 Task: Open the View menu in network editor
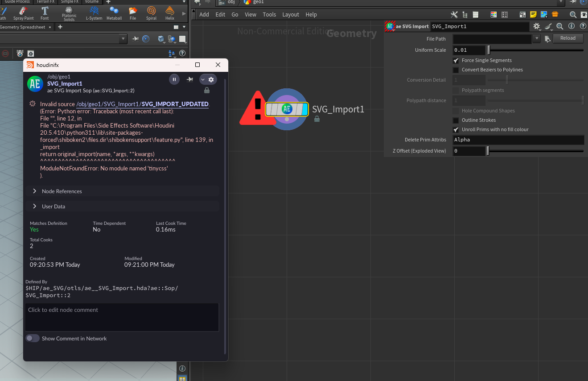(x=251, y=15)
